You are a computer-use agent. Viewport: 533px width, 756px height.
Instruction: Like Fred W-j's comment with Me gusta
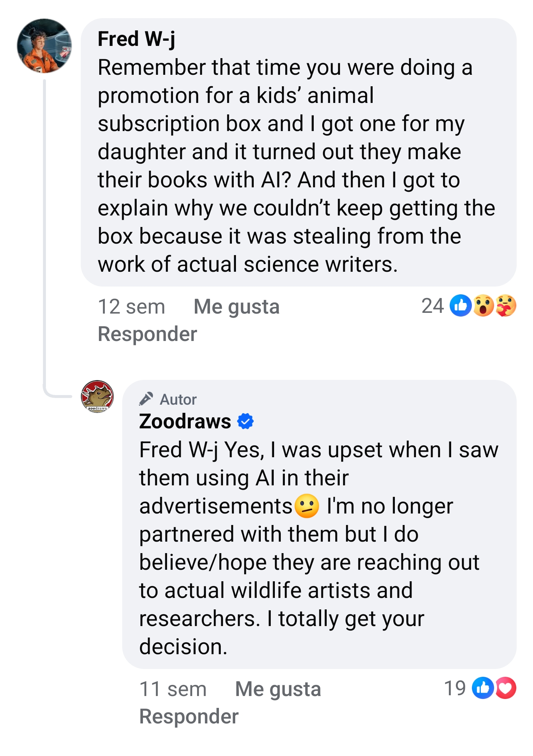[236, 307]
